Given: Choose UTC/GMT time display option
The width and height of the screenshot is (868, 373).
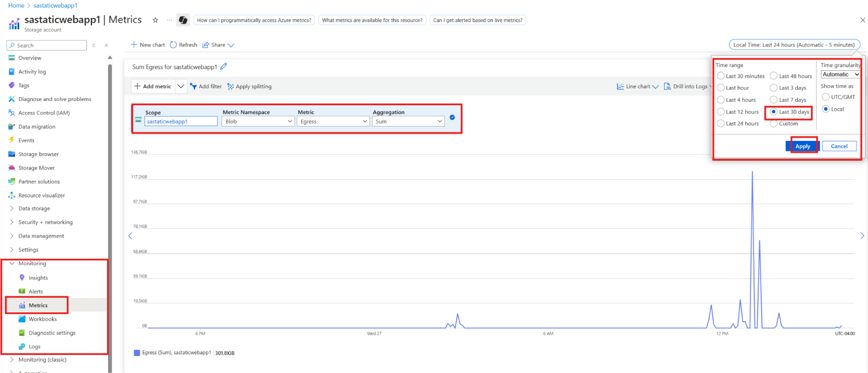Looking at the screenshot, I should 825,97.
